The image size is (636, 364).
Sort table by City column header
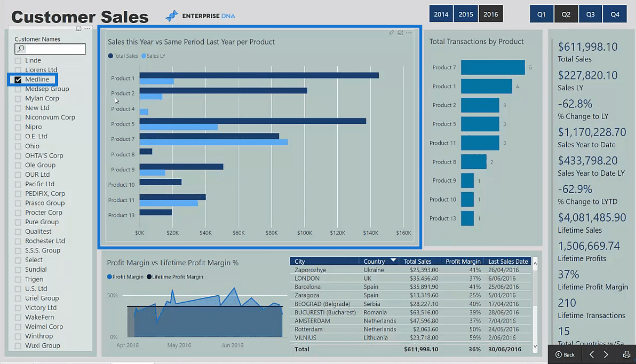324,261
